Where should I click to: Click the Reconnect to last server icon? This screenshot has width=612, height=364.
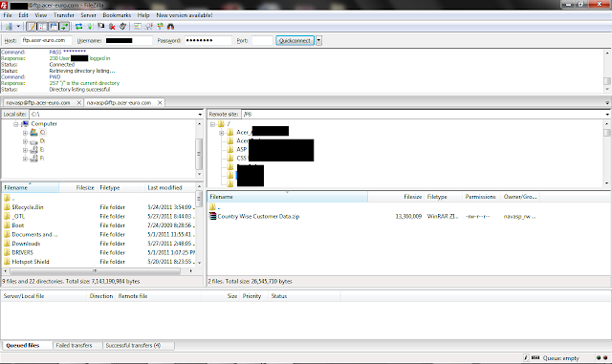123,27
